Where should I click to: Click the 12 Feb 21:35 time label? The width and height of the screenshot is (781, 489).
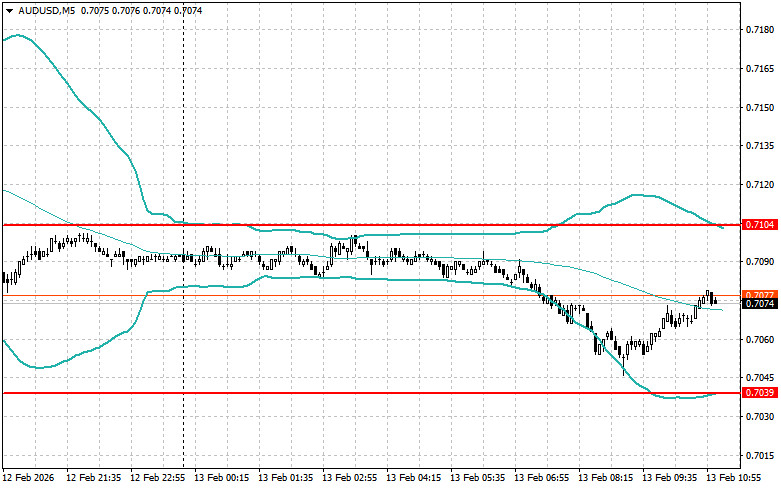94,478
